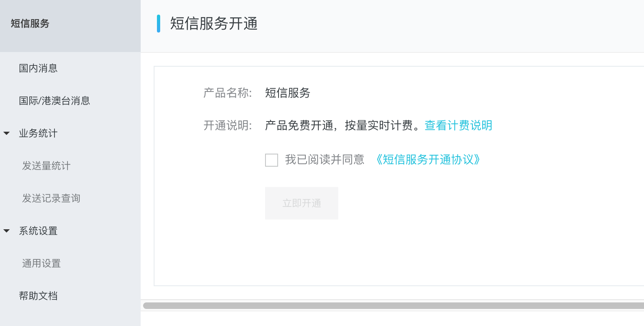Viewport: 644px width, 326px height.
Task: Open the 查看计费说明 link
Action: coord(458,125)
